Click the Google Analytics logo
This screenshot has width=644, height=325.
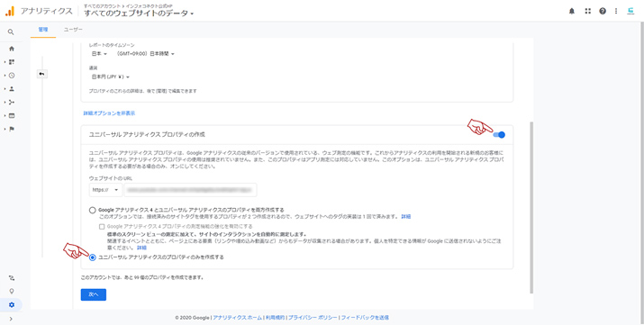coord(10,11)
